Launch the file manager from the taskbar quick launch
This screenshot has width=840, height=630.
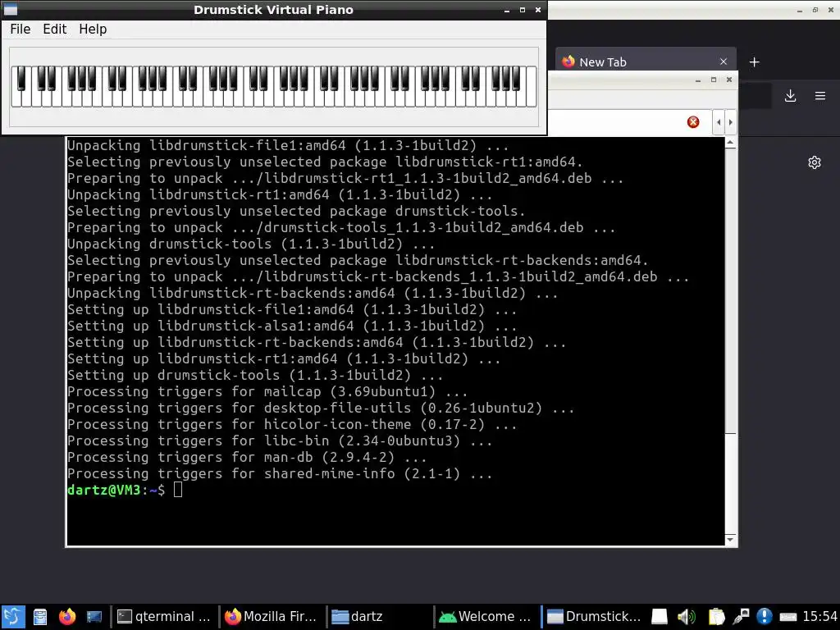pyautogui.click(x=40, y=617)
